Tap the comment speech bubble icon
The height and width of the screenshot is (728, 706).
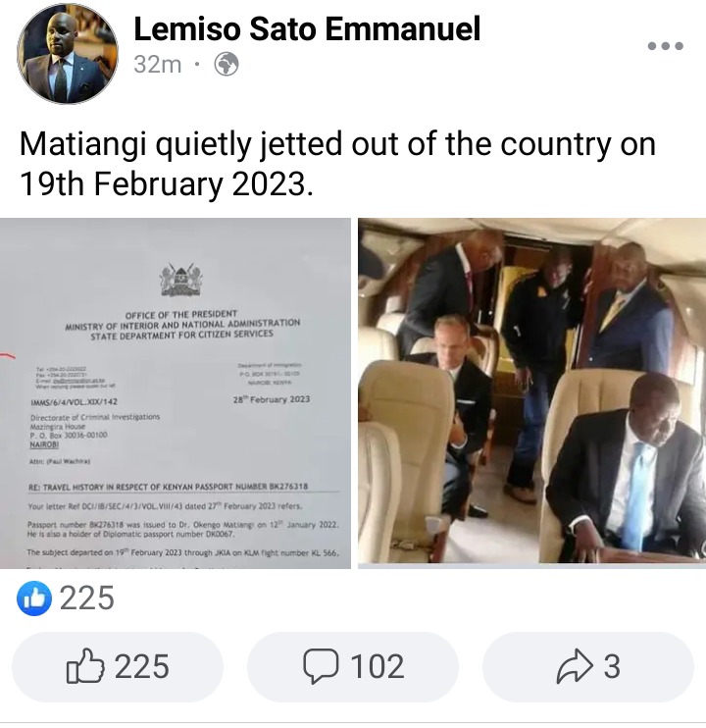[x=321, y=666]
